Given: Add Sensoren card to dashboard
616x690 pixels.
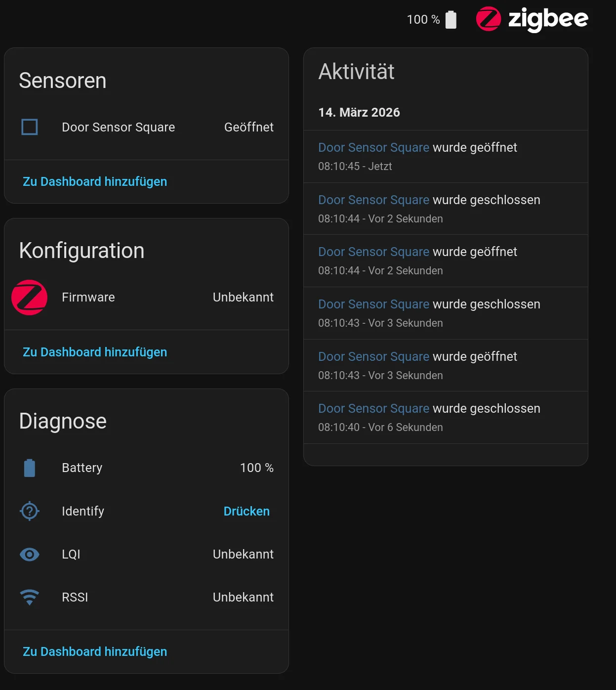Looking at the screenshot, I should click(x=95, y=182).
